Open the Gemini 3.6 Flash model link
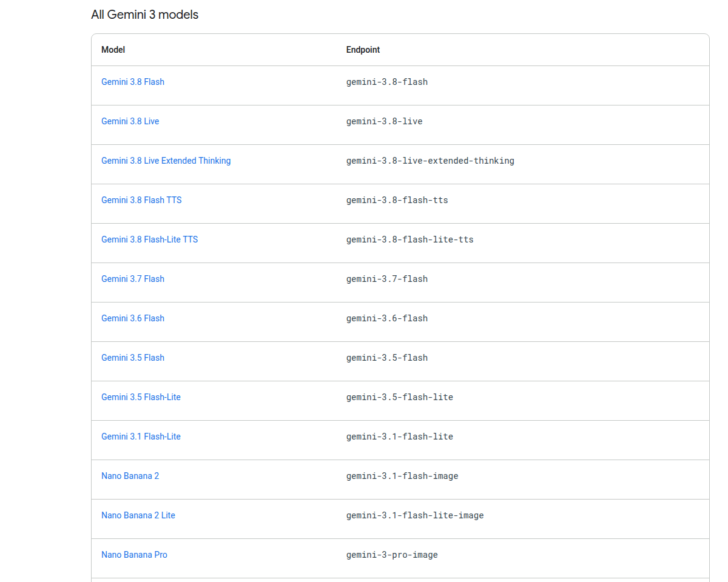Image resolution: width=728 pixels, height=582 pixels. [x=133, y=318]
